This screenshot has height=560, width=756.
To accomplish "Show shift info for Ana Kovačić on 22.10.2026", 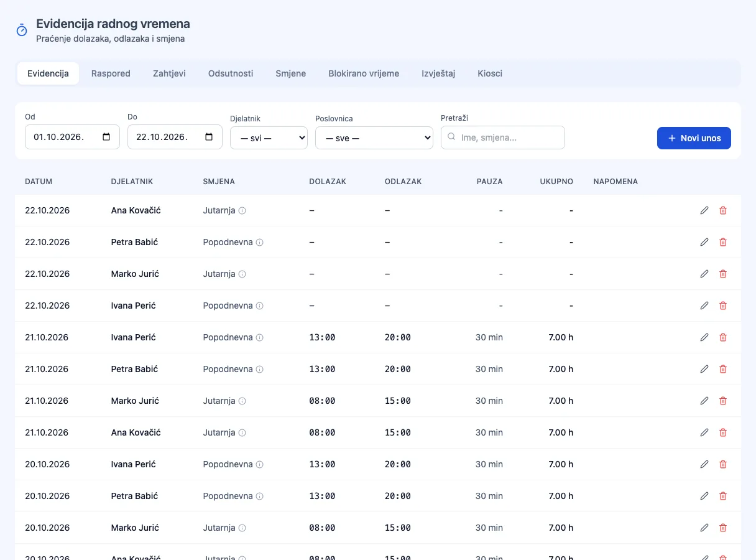I will 242,211.
